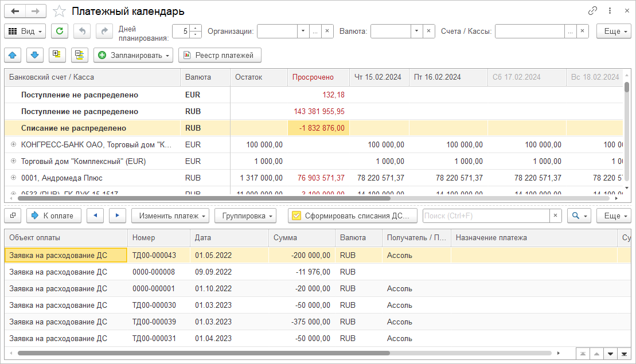
Task: Click the К оплате button
Action: pos(53,216)
